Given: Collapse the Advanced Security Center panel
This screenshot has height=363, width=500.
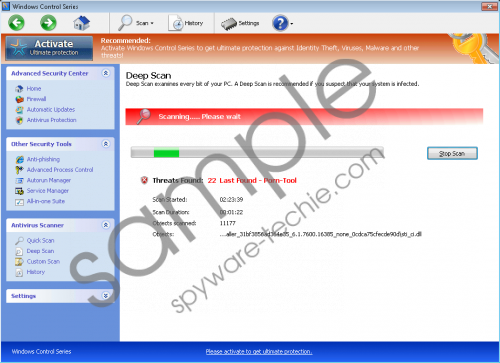Looking at the screenshot, I should pos(106,73).
